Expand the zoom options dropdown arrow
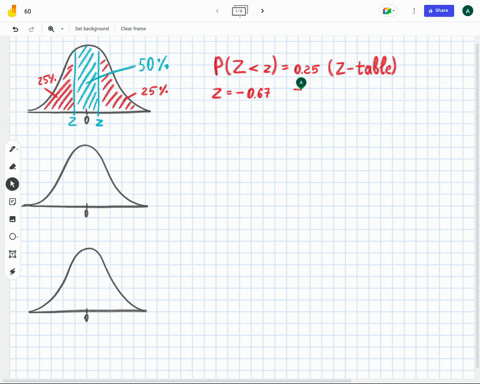480x384 pixels. (62, 29)
